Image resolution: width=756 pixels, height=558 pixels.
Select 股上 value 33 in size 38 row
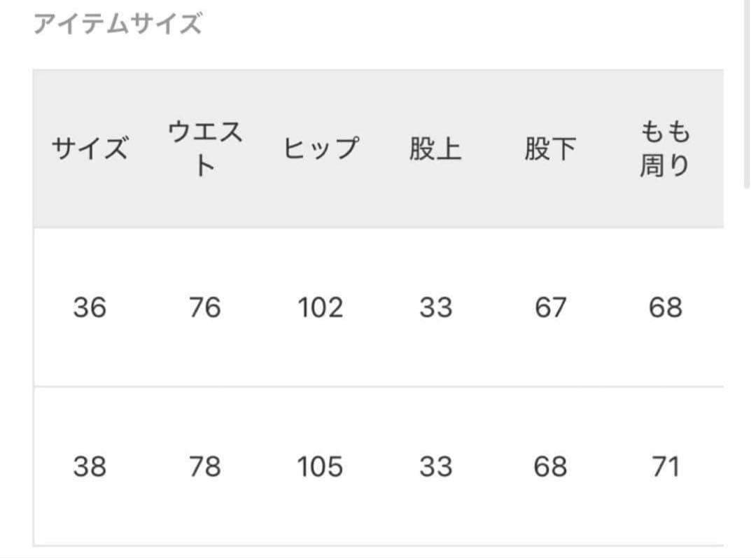[435, 466]
